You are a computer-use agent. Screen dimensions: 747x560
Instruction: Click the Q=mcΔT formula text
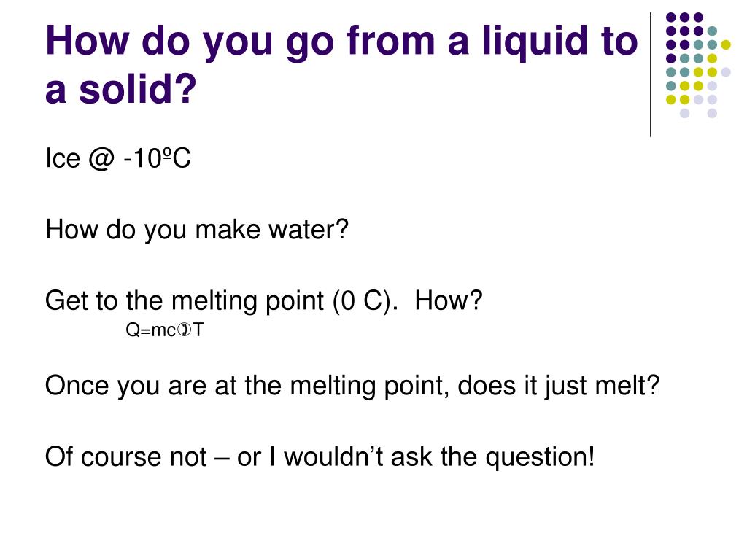tap(165, 330)
